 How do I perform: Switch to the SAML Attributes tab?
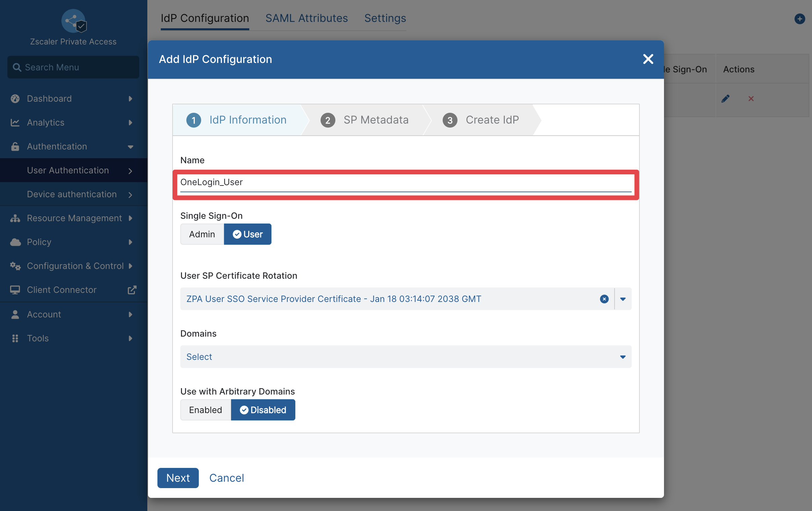[306, 18]
